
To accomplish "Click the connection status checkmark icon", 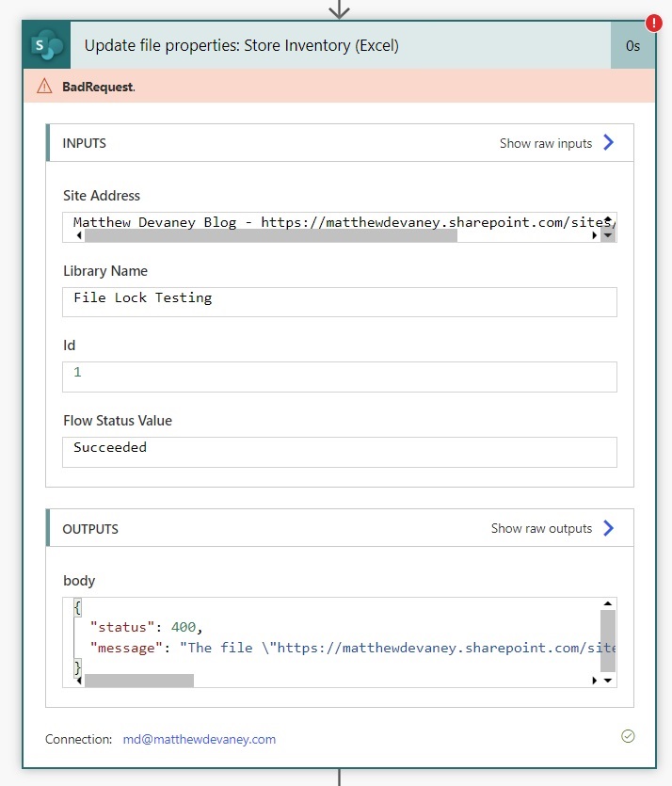I will (x=628, y=736).
